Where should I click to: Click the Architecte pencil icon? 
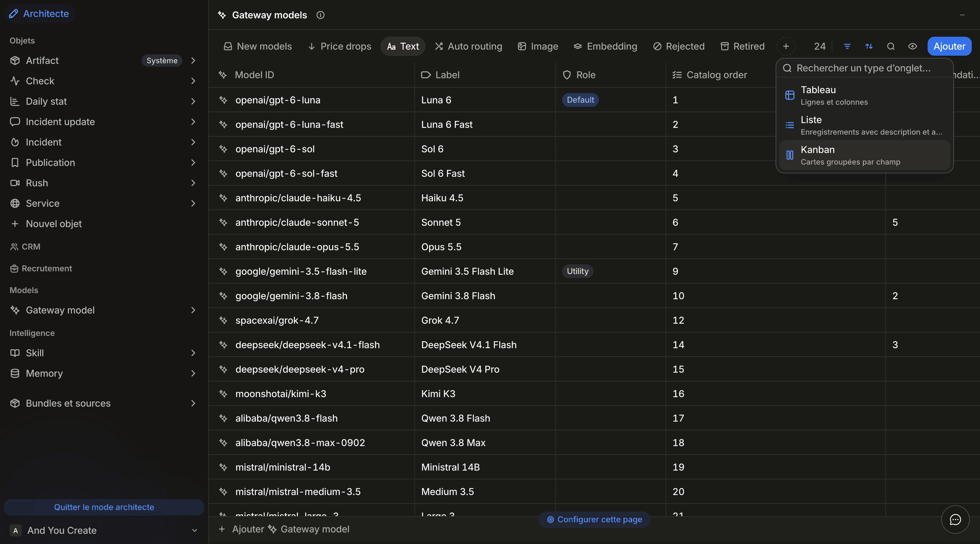click(14, 14)
